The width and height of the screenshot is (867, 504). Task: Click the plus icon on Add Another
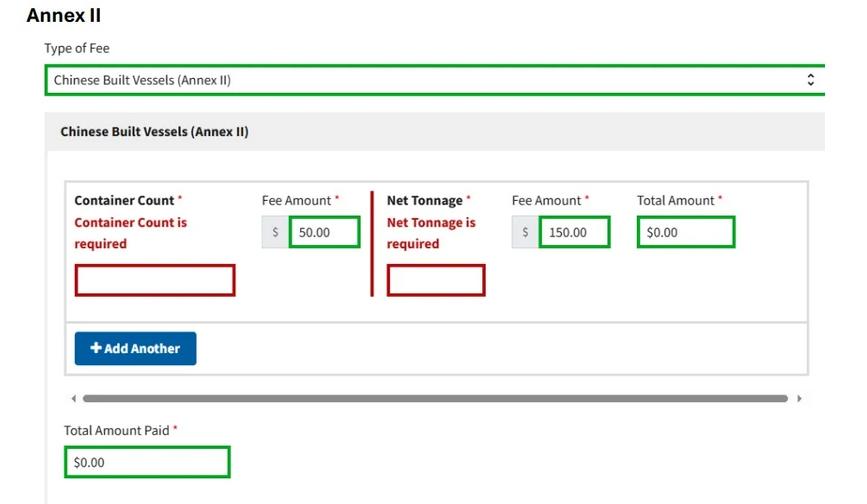coord(96,349)
